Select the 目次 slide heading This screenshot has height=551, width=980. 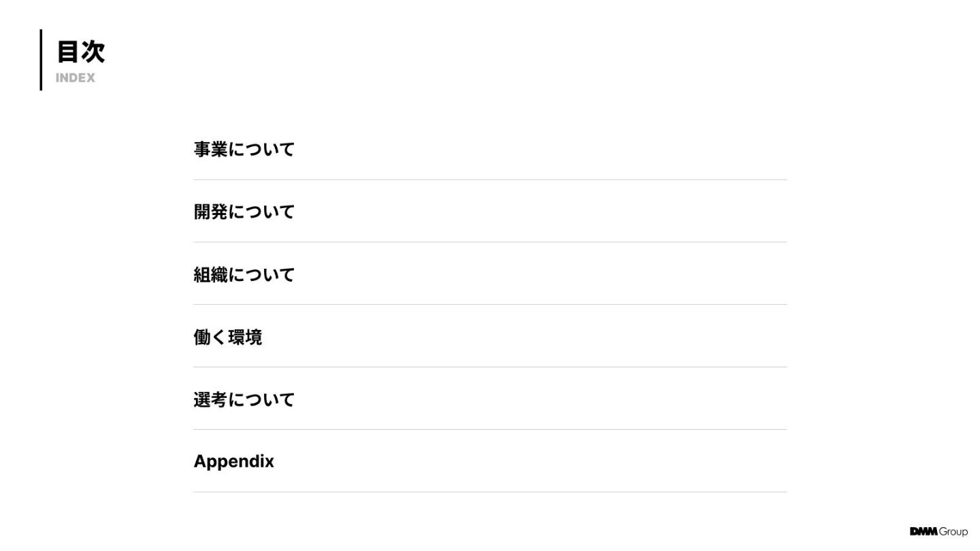pos(80,52)
